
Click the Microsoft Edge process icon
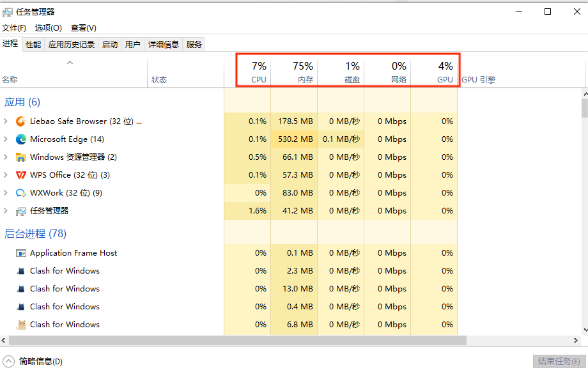tap(20, 139)
